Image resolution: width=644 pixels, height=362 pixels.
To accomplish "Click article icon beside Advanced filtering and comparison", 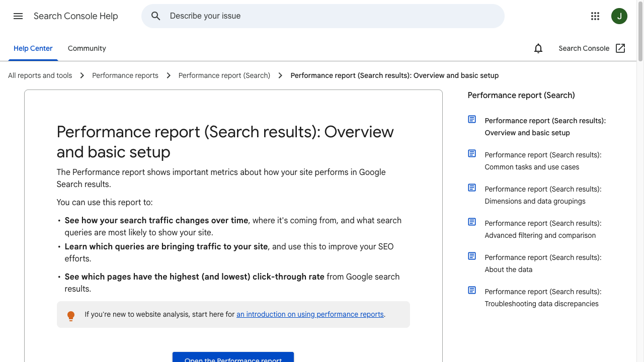I will pos(472,222).
